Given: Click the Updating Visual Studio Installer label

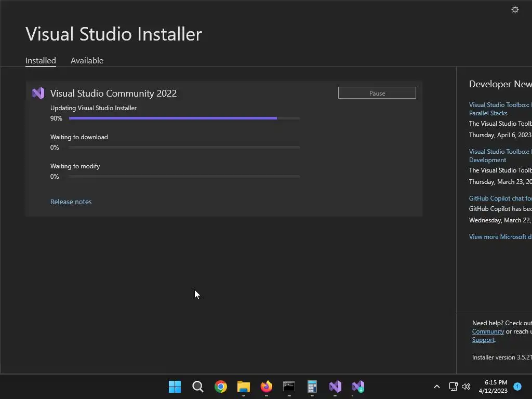Looking at the screenshot, I should 94,108.
